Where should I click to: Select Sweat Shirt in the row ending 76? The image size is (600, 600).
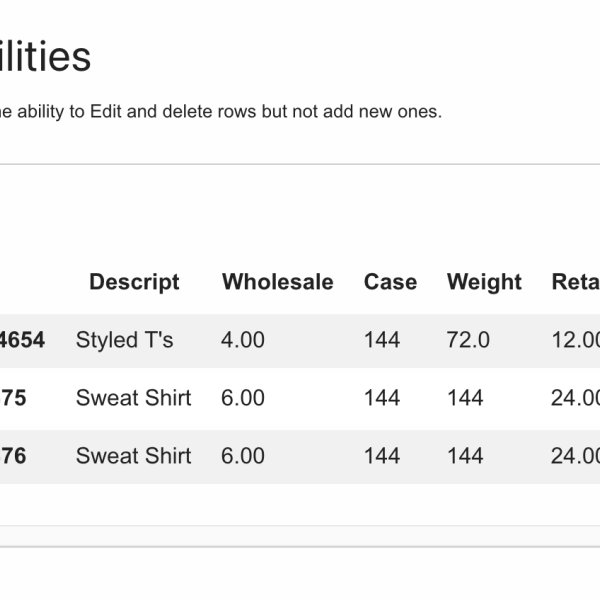click(x=133, y=456)
